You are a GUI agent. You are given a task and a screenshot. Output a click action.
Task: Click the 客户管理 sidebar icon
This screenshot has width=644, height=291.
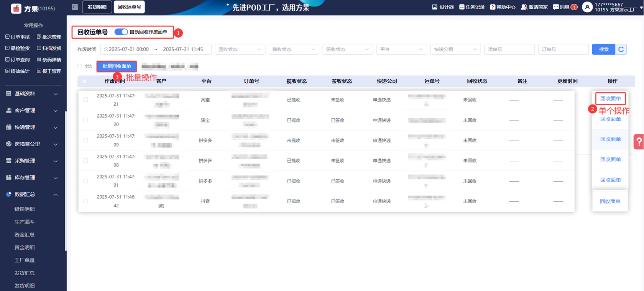point(9,110)
